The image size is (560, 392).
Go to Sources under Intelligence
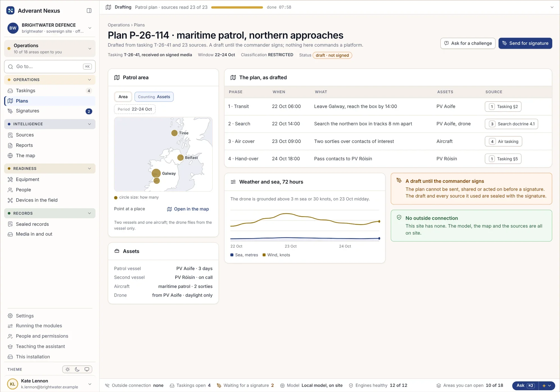[x=50, y=135]
